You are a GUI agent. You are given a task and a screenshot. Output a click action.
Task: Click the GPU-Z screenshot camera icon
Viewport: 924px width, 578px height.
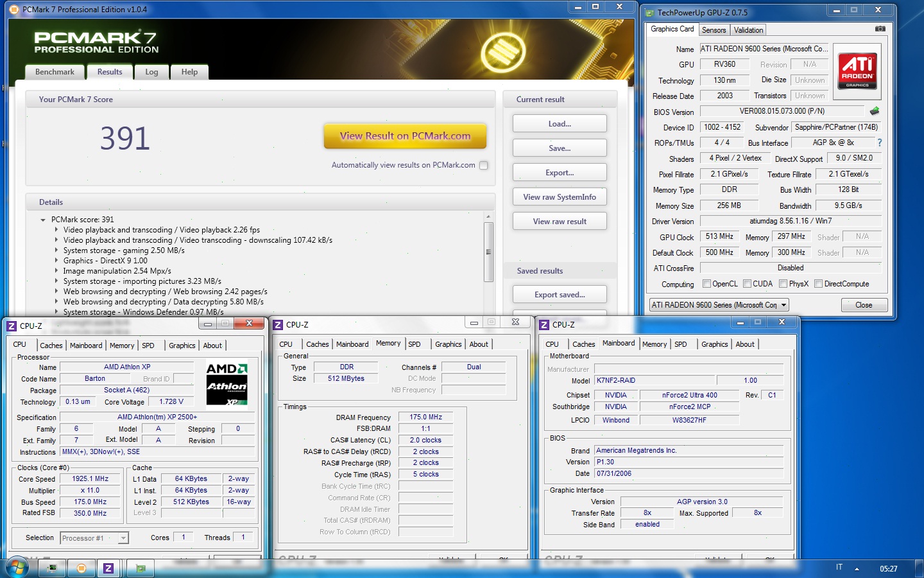point(880,29)
